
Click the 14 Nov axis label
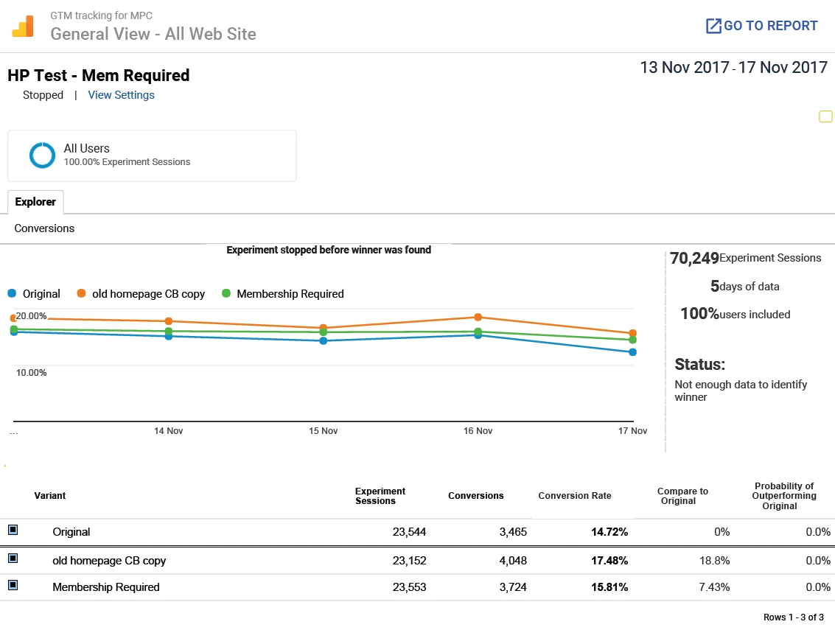168,430
